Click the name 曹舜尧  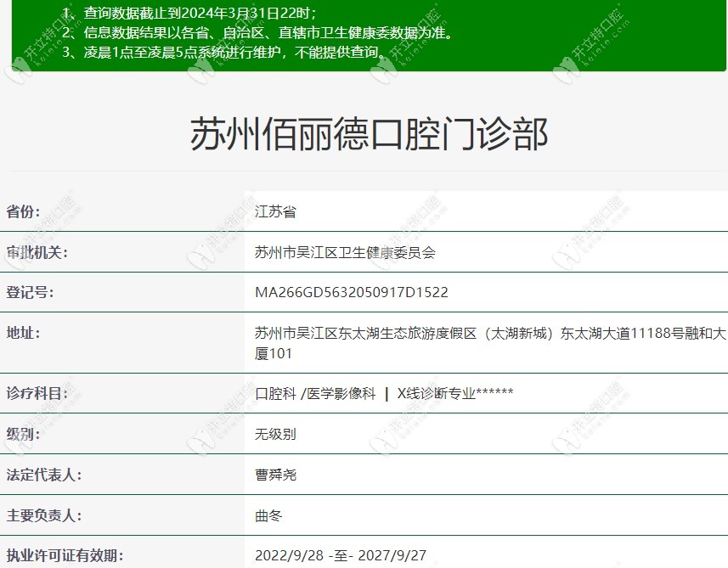(275, 475)
